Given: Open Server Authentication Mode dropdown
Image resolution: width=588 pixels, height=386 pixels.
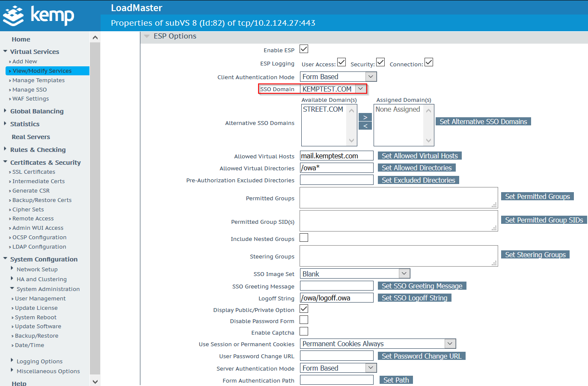Looking at the screenshot, I should point(338,368).
